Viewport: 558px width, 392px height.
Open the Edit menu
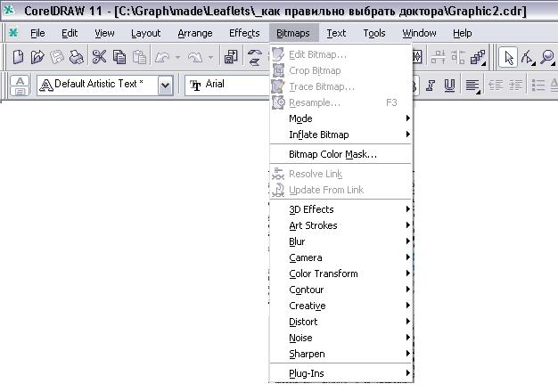point(70,33)
